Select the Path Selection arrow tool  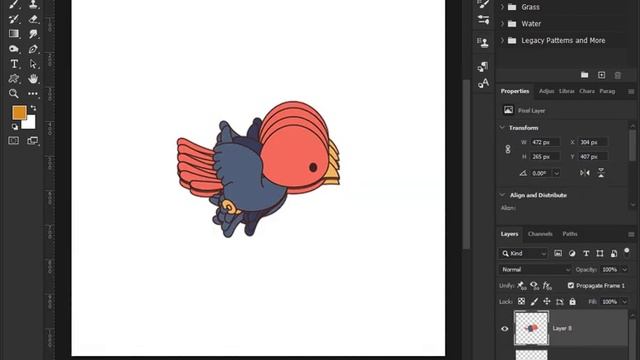pyautogui.click(x=33, y=64)
